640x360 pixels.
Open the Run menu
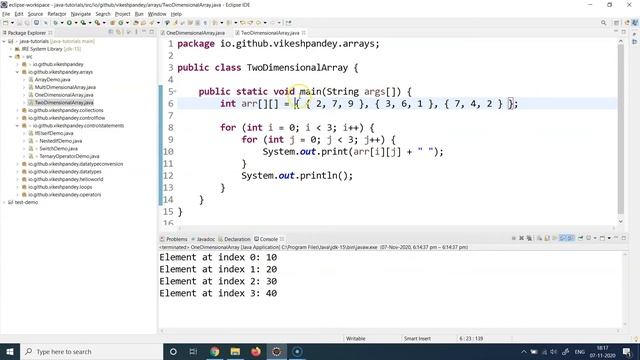pos(139,14)
